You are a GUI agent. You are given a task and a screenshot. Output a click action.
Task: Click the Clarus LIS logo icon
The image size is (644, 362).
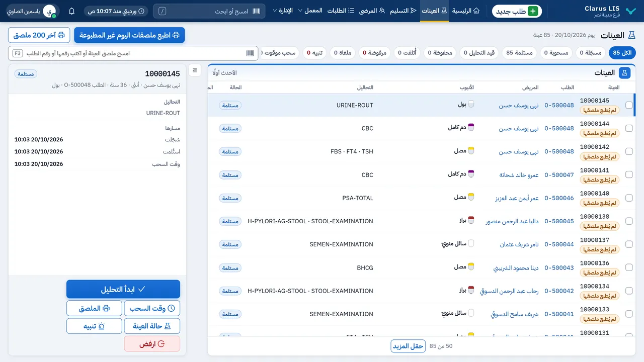(x=630, y=11)
